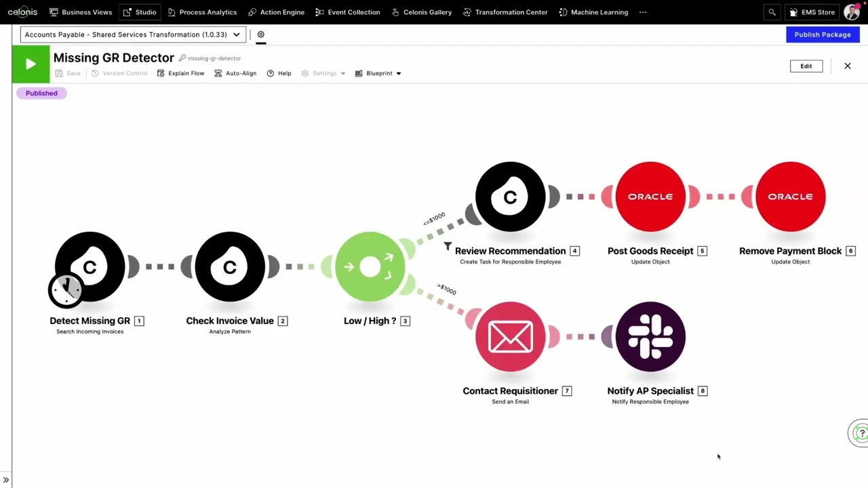Click the Missing GR Detector title
Image resolution: width=868 pixels, height=488 pixels.
114,58
